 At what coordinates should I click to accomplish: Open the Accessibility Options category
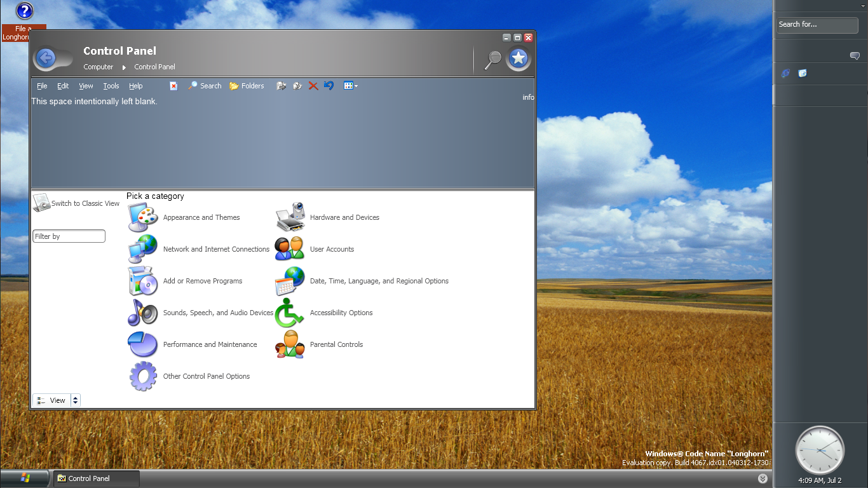(x=341, y=313)
